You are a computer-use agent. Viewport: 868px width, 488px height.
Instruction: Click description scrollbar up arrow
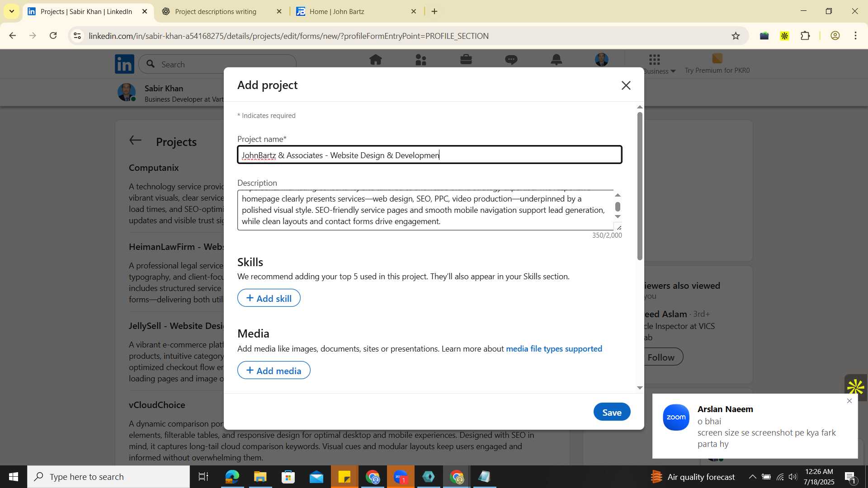[x=618, y=195]
